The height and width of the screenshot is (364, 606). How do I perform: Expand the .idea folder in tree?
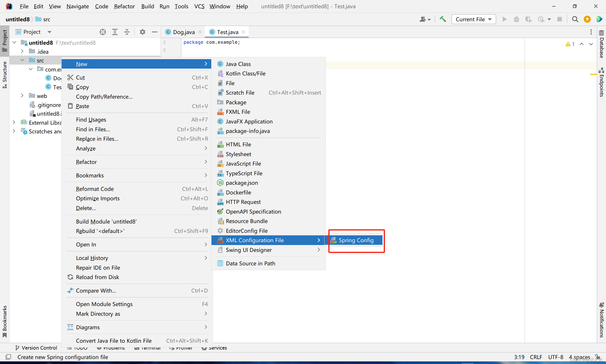coord(22,52)
